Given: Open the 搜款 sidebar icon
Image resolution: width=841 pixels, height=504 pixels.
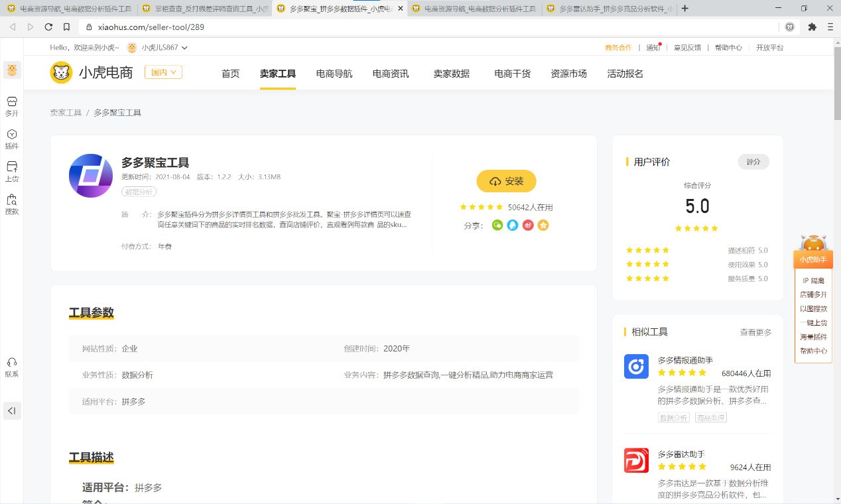Looking at the screenshot, I should [x=11, y=204].
